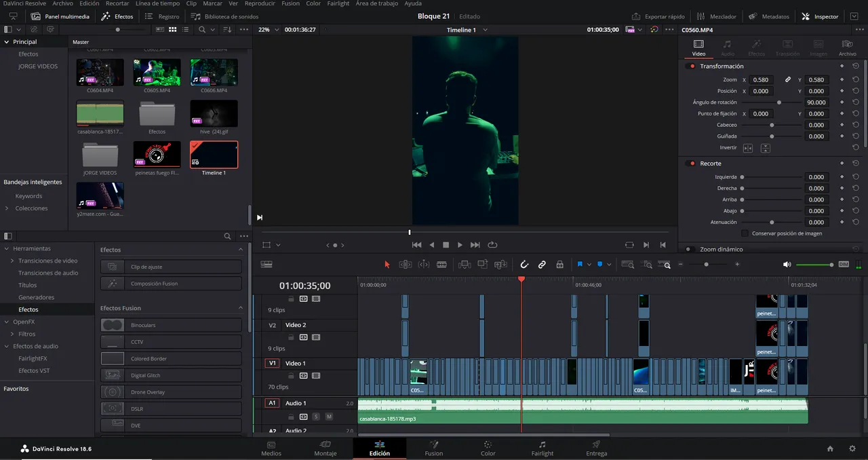This screenshot has width=868, height=460.
Task: Switch media pool to thumbnail grid view
Action: [172, 30]
